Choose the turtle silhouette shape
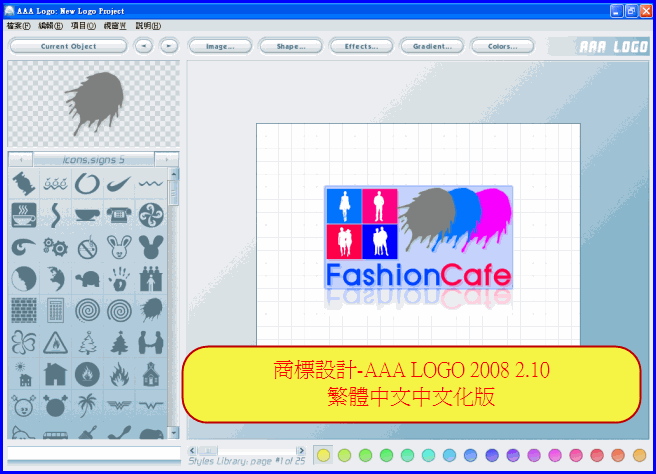Image resolution: width=656 pixels, height=474 pixels. 87,279
